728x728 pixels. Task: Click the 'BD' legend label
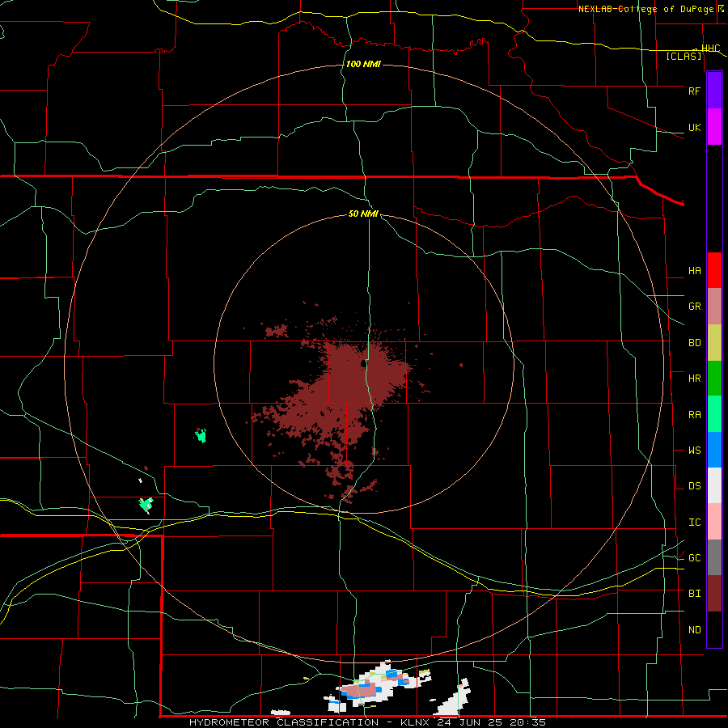pos(694,343)
